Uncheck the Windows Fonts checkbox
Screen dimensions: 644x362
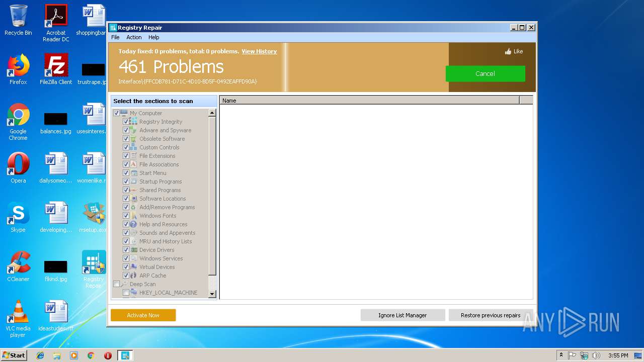pos(126,216)
